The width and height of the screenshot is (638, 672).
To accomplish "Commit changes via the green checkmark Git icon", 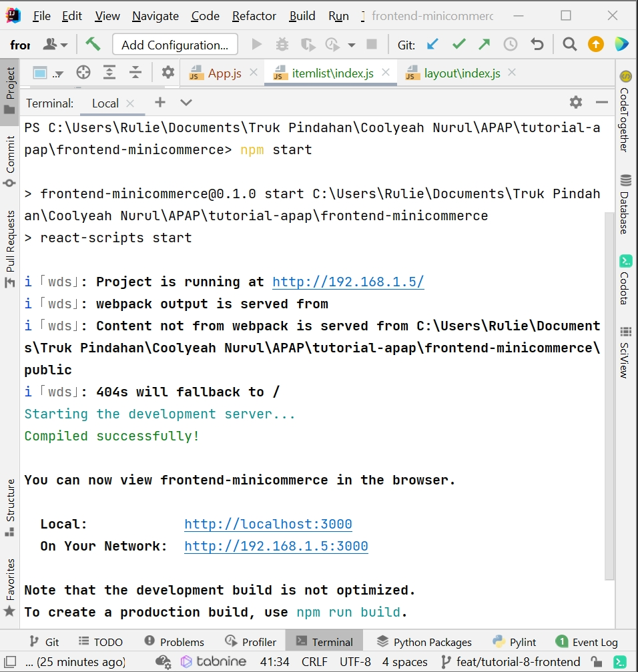I will pos(458,44).
